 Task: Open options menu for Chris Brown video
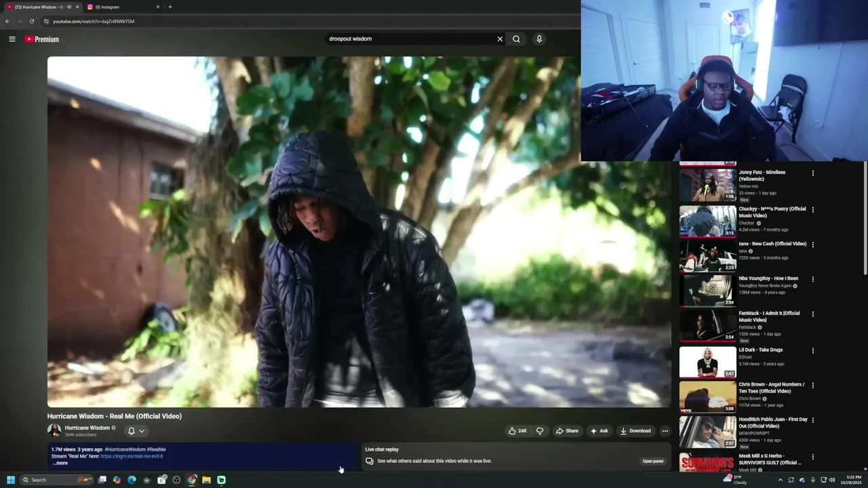(x=813, y=386)
